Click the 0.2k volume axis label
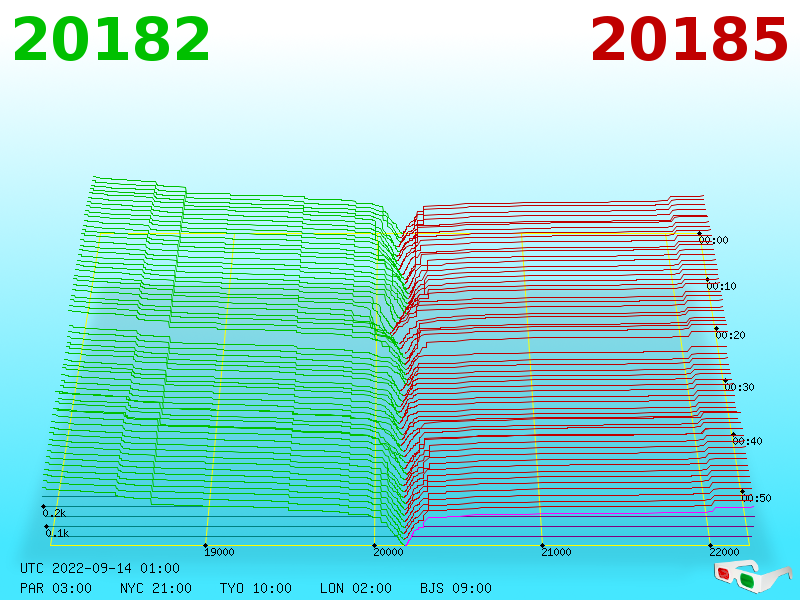The image size is (800, 600). point(54,513)
